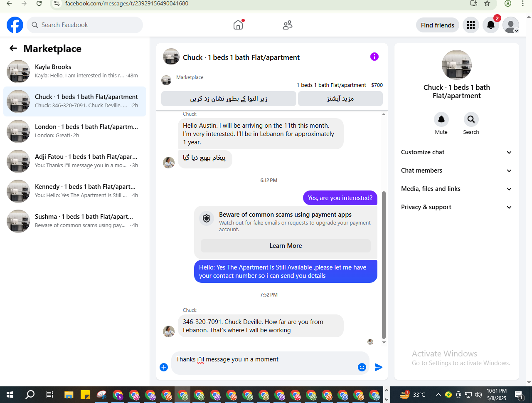Screen dimensions: 532x403
Task: Click the chat header title Chuck apartment
Action: coord(241,57)
